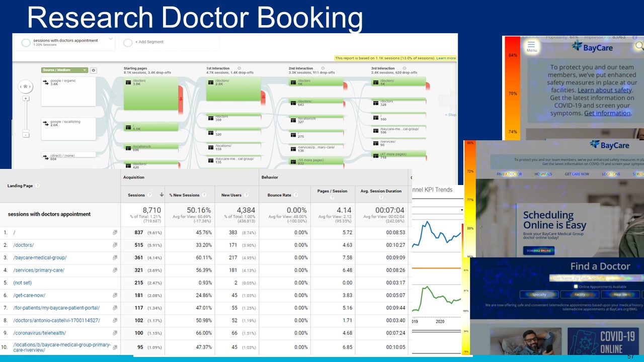The height and width of the screenshot is (362, 644).
Task: Open the /doctors/ landing page link
Action: [23, 245]
